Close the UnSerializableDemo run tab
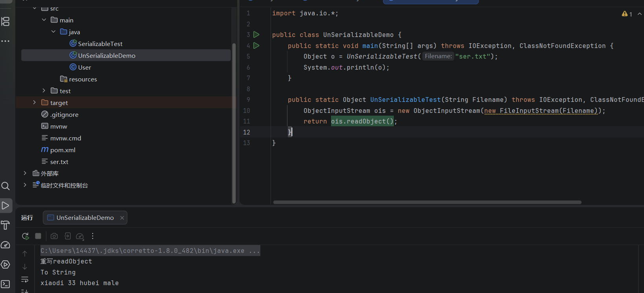 122,218
